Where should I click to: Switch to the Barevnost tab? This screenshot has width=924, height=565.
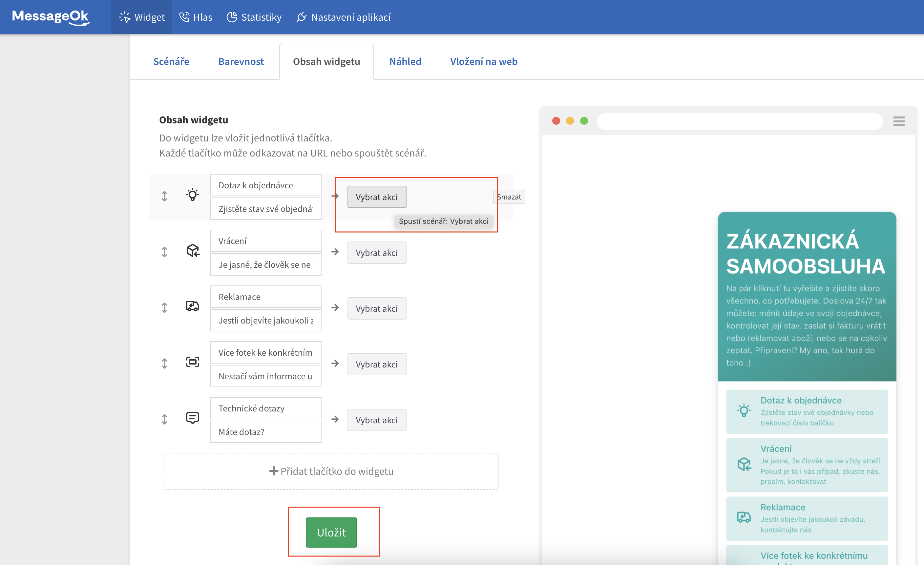(241, 61)
